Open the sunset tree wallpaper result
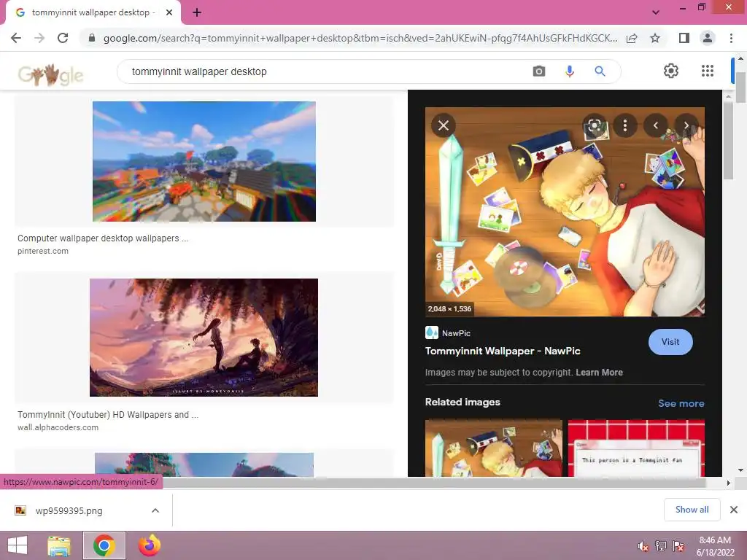 tap(204, 338)
